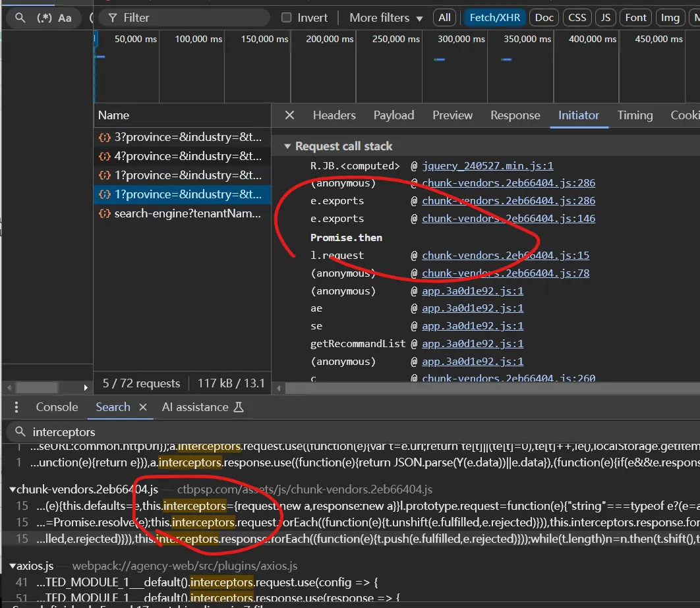Toggle the match case Aa option
The width and height of the screenshot is (700, 608).
[65, 18]
